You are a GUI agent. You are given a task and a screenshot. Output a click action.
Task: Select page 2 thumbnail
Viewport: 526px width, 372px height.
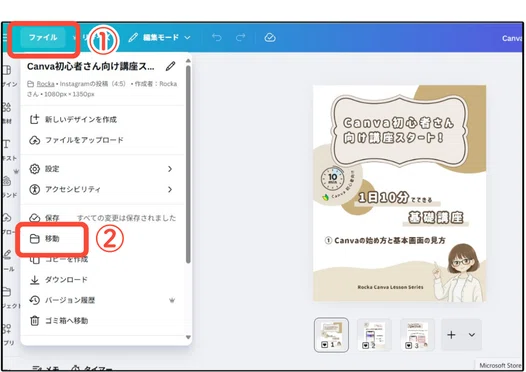[x=374, y=335]
